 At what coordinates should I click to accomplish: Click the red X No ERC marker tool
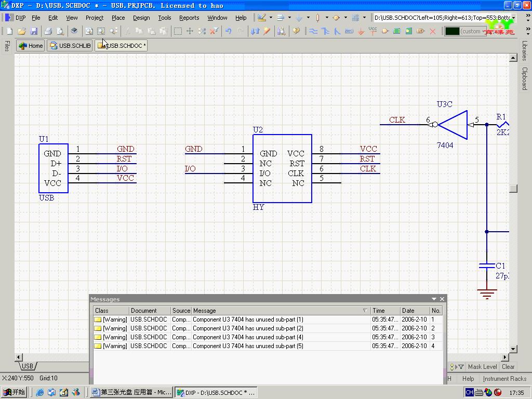[x=433, y=31]
